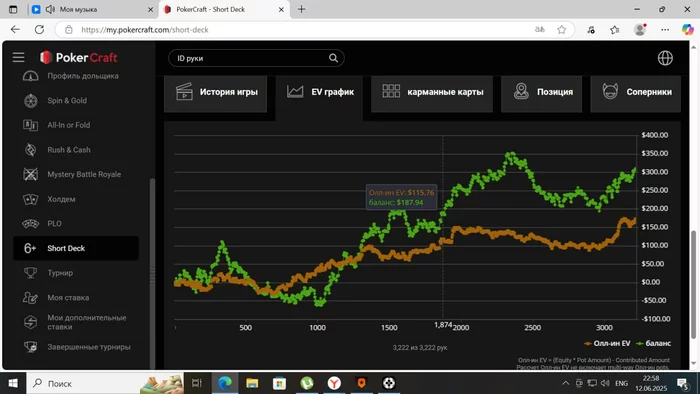
Task: Switch to История игры tab
Action: 216,93
